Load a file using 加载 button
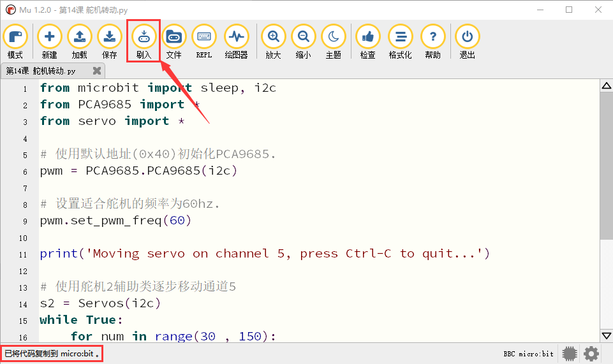 pos(79,41)
